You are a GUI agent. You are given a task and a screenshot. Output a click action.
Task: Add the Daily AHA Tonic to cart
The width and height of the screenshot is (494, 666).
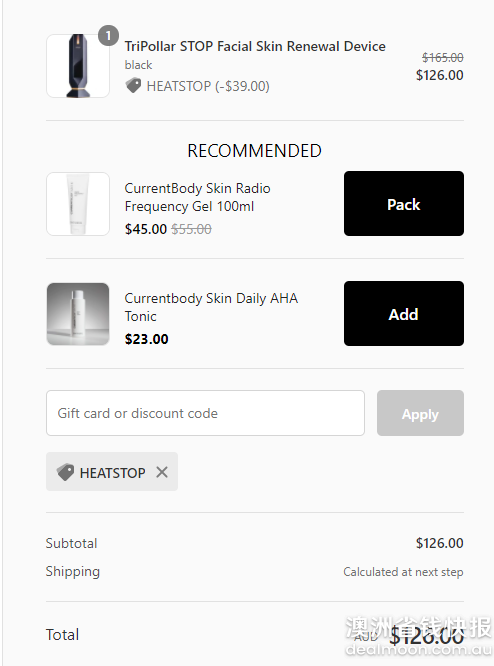point(404,313)
